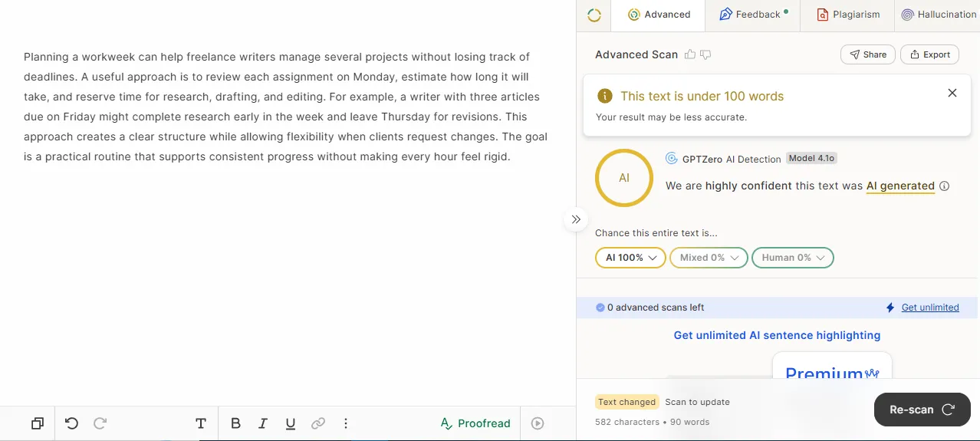Open more formatting options menu
Viewport: 980px width, 441px height.
coord(346,423)
